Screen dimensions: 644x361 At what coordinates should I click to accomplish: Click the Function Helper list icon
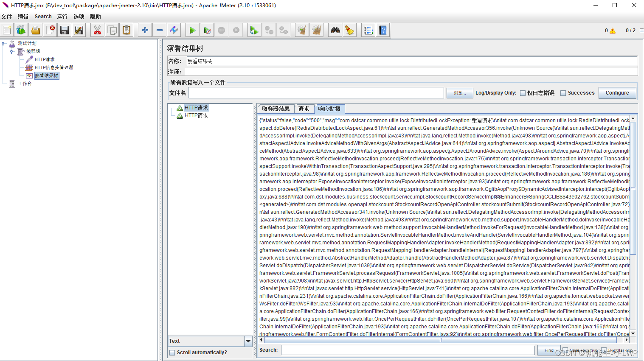tap(368, 30)
